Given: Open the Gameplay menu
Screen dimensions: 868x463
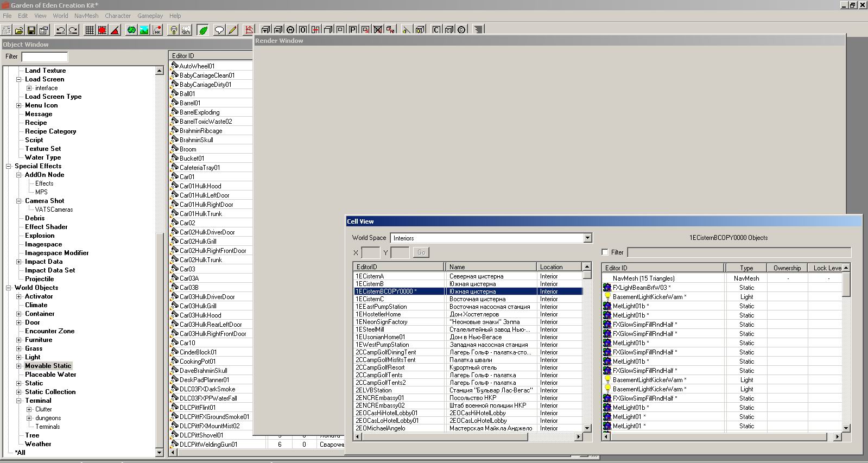Looking at the screenshot, I should pos(150,16).
